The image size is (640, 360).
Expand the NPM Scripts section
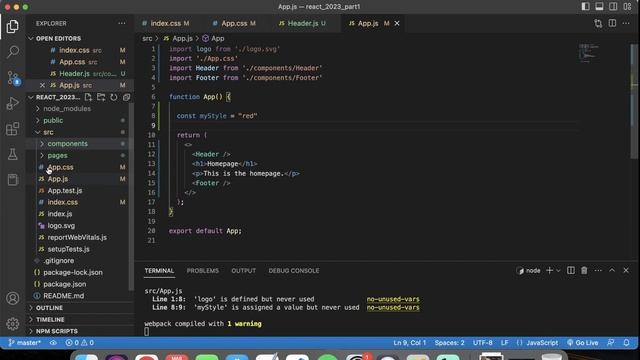click(31, 331)
